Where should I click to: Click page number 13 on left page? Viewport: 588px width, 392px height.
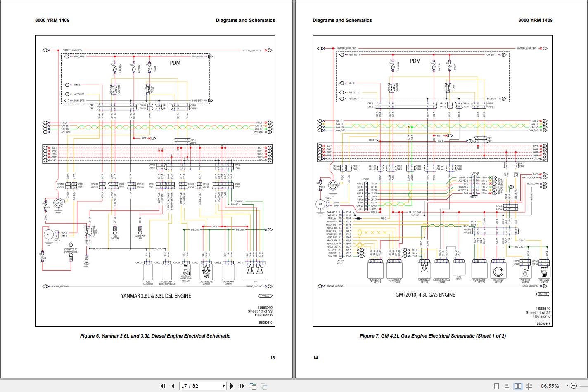[x=272, y=358]
